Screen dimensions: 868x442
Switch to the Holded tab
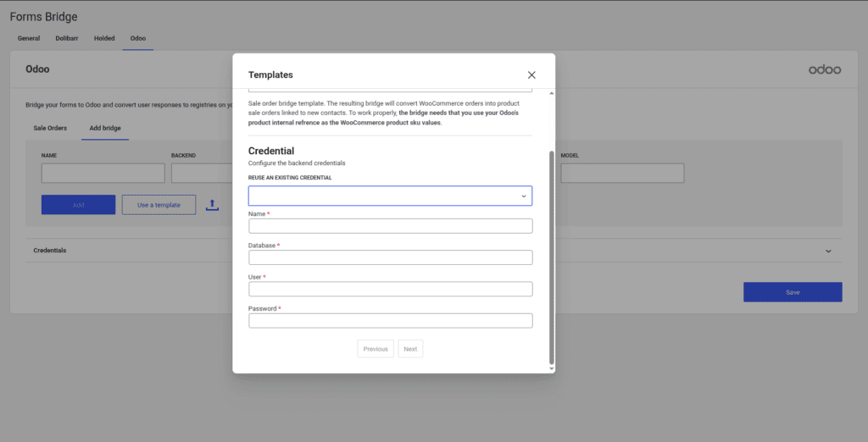[104, 38]
